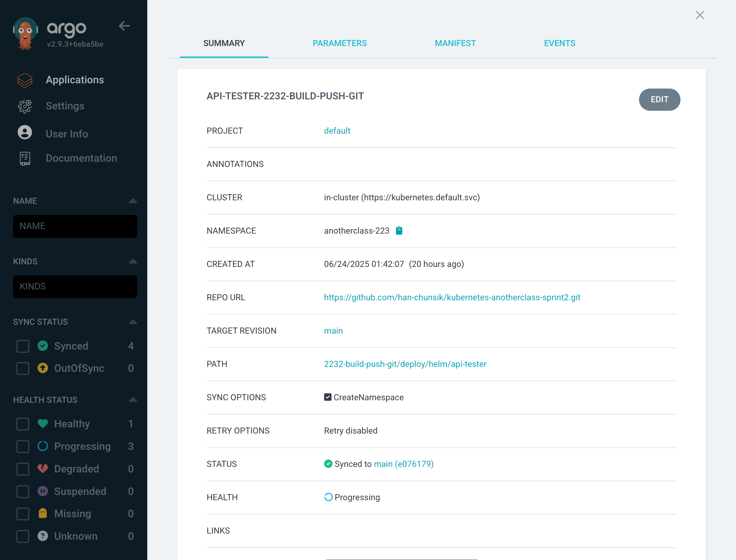
Task: Close the summary panel with X
Action: [x=700, y=15]
